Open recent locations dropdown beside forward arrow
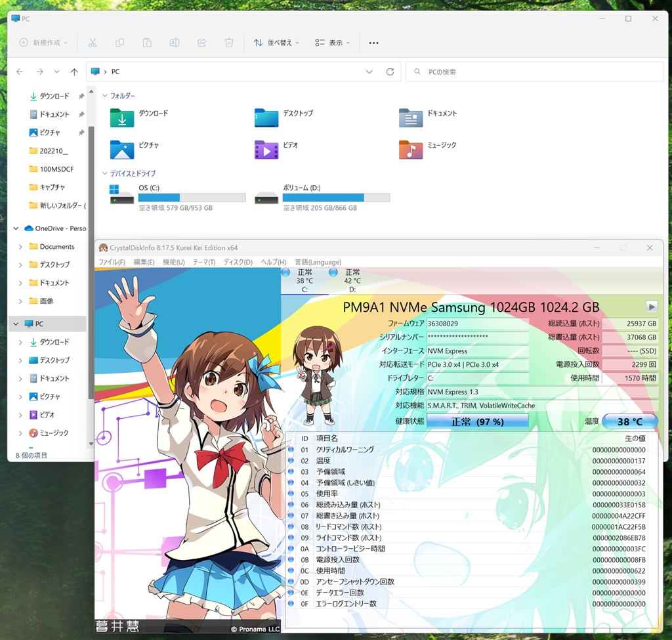The image size is (672, 640). (x=56, y=72)
